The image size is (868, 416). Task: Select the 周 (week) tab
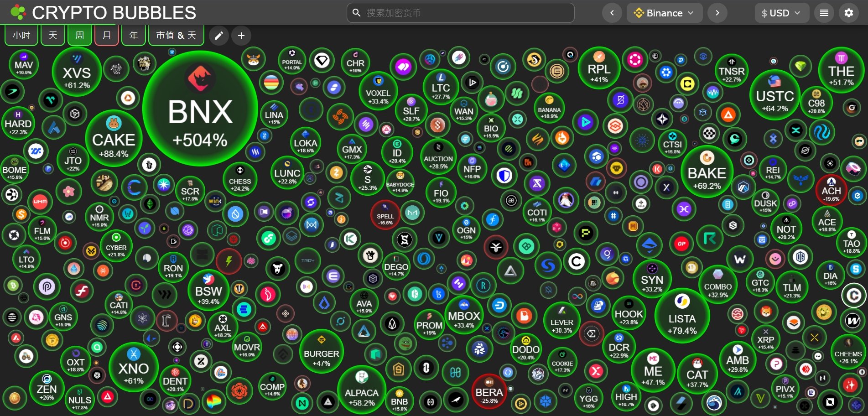(80, 36)
